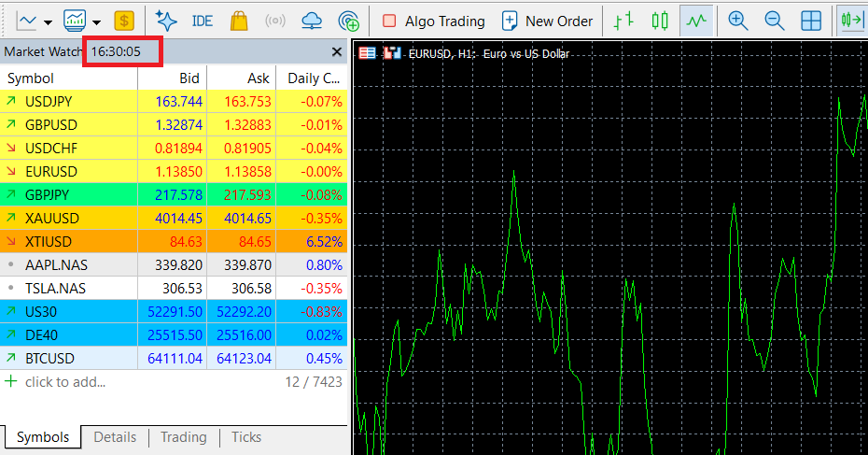Zoom out of the chart

pos(775,21)
